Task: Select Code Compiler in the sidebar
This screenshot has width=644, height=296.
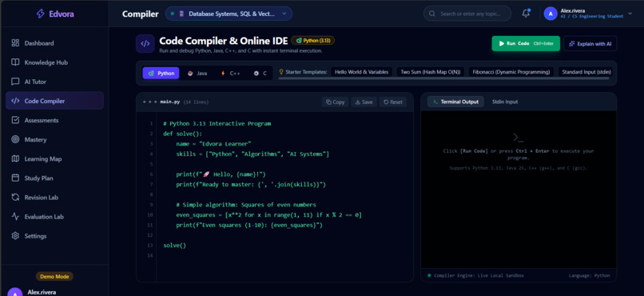Action: [x=54, y=101]
